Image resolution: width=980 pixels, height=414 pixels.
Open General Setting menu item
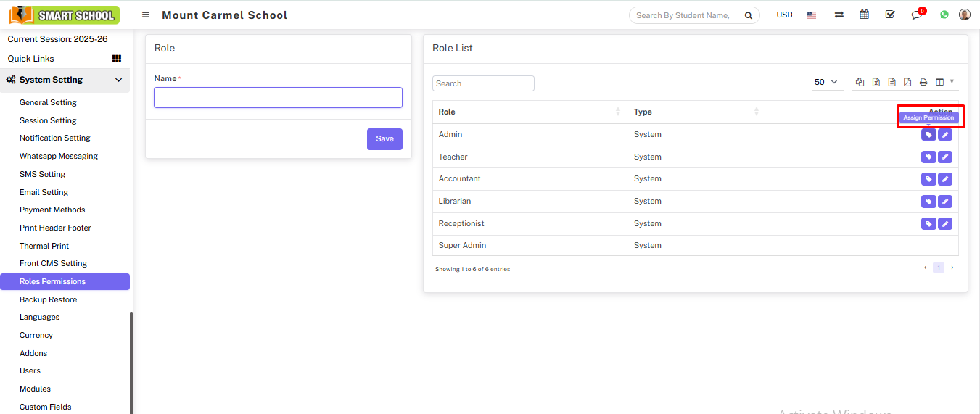point(48,103)
